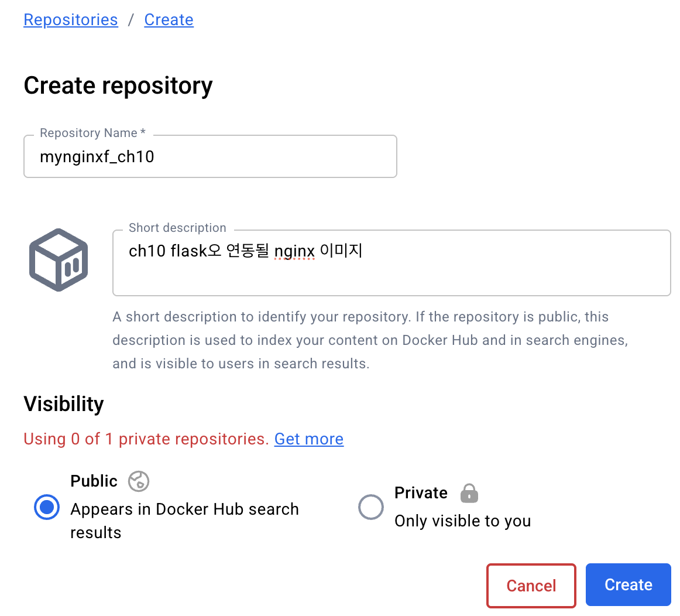680x616 pixels.
Task: Click the Private option label
Action: 421,493
